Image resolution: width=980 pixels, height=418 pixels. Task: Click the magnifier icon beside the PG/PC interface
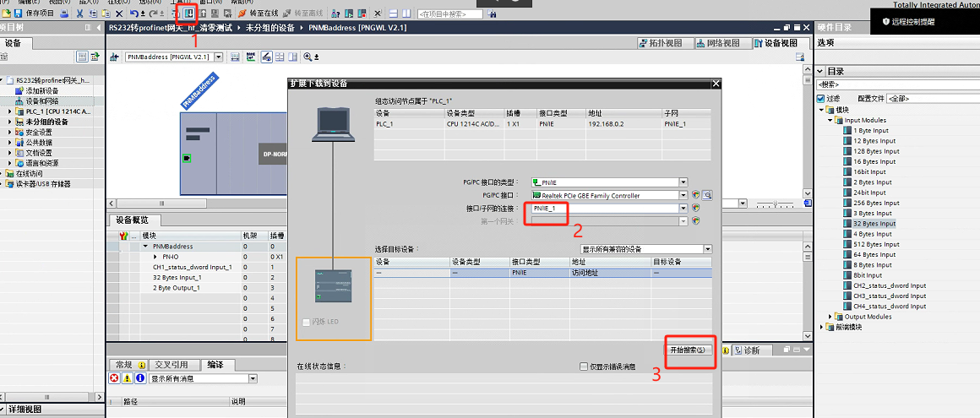[707, 196]
